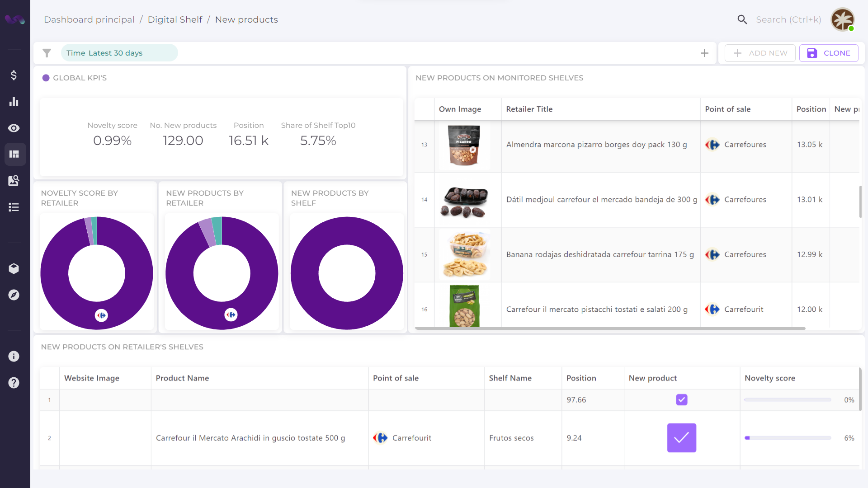This screenshot has width=868, height=488.
Task: Open the image gallery sidebar icon
Action: [x=14, y=181]
